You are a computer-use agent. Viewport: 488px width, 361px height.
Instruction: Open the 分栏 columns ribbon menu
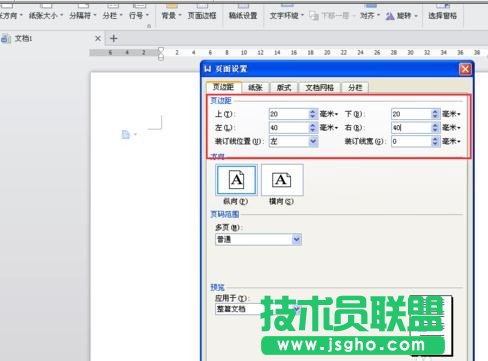[x=112, y=15]
